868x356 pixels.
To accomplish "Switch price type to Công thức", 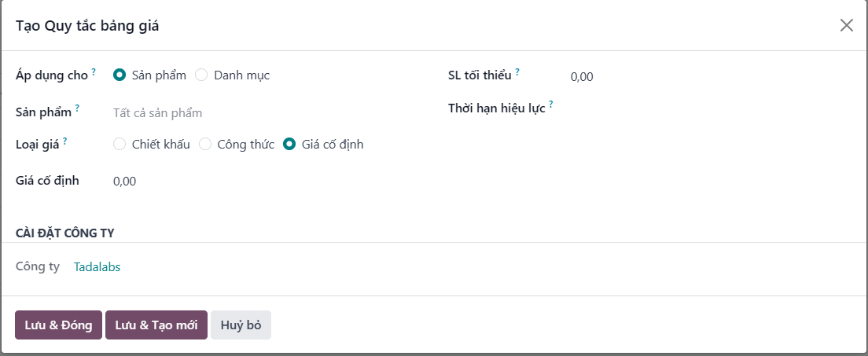I will pyautogui.click(x=205, y=145).
